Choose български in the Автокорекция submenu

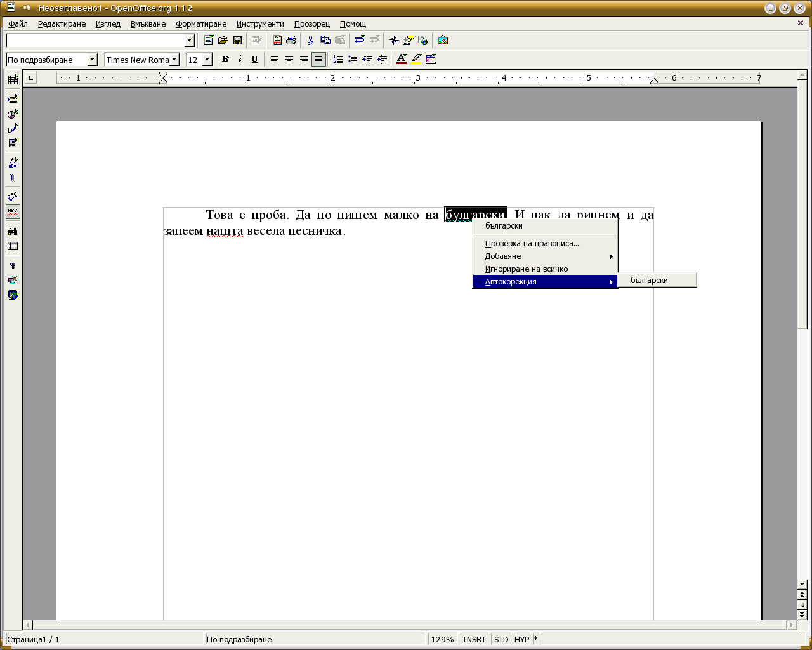(657, 281)
